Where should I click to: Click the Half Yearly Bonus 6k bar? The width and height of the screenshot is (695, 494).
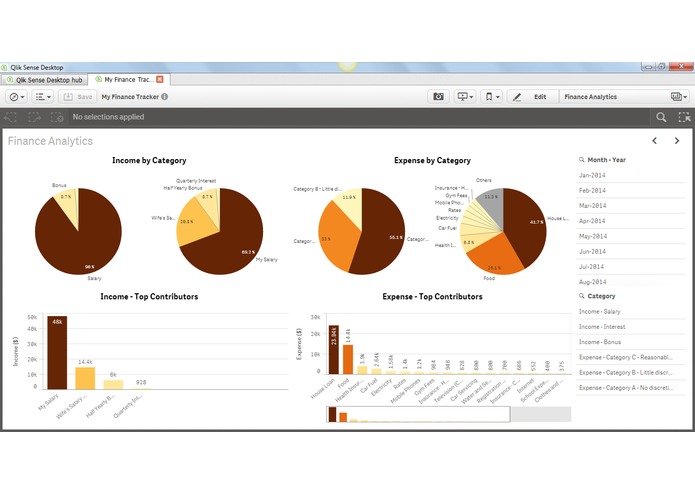[x=113, y=385]
